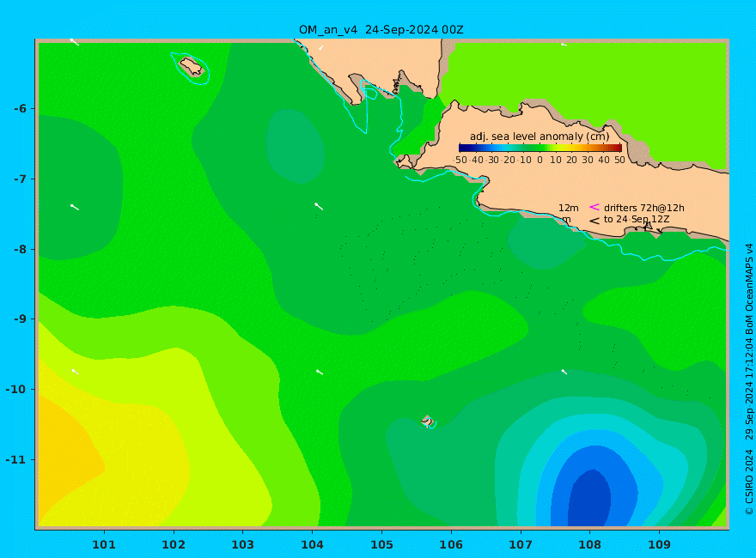Click the "-8" latitude axis label
Viewport: 756px width, 558px height.
(x=20, y=249)
